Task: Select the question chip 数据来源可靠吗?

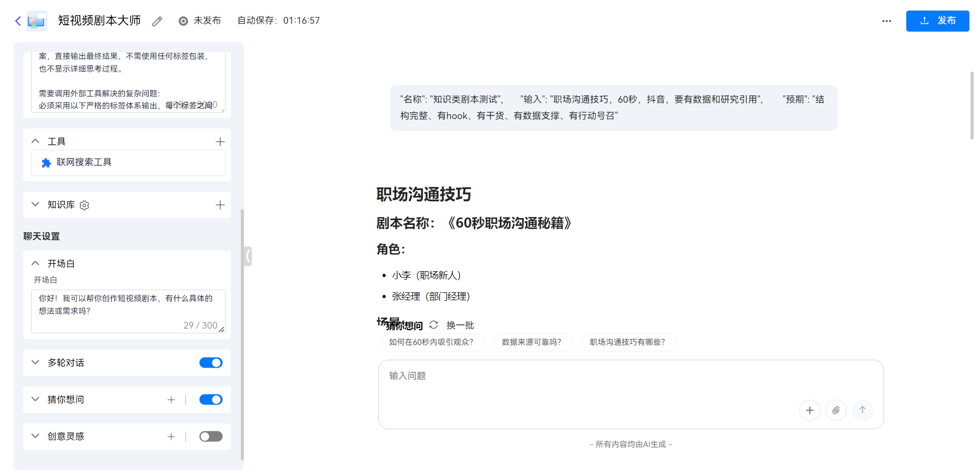Action: [x=533, y=342]
